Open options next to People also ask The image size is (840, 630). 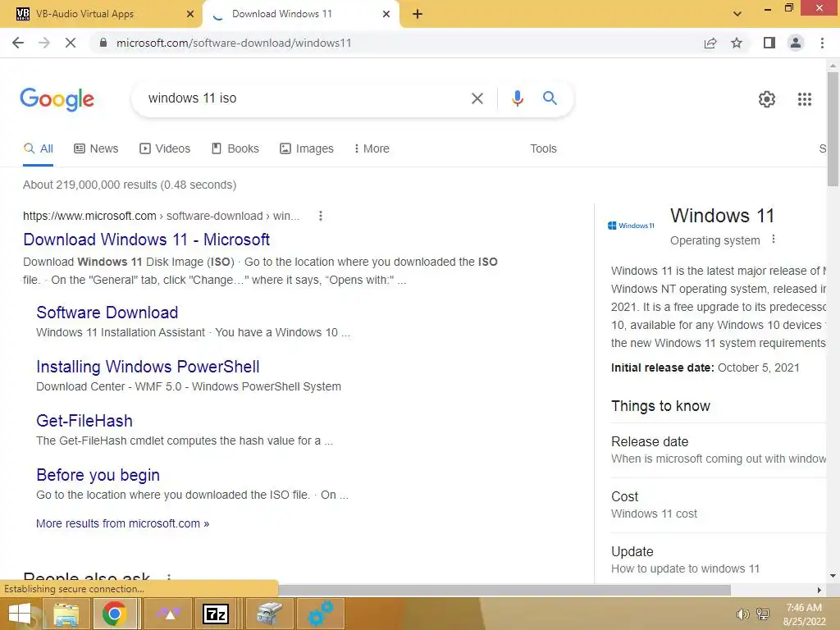coord(169,578)
